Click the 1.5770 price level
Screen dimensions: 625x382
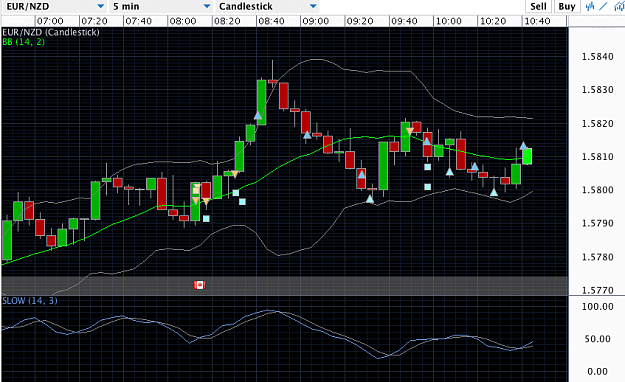(x=597, y=290)
